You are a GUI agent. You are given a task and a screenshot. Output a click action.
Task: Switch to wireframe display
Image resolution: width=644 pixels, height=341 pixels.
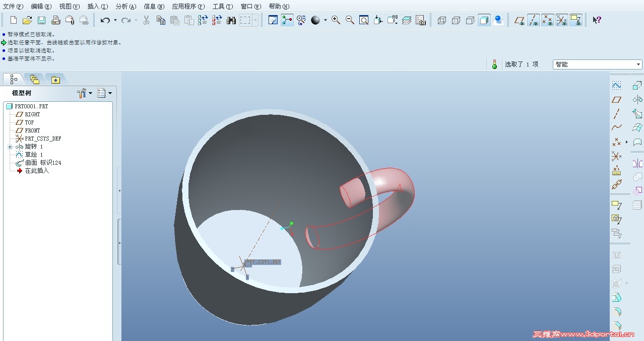click(442, 20)
